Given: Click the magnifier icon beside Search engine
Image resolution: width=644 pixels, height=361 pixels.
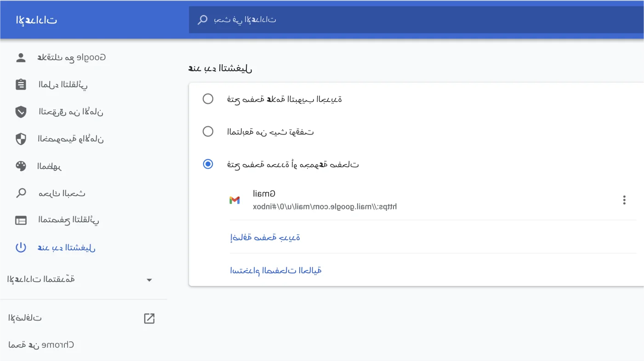Looking at the screenshot, I should click(21, 193).
